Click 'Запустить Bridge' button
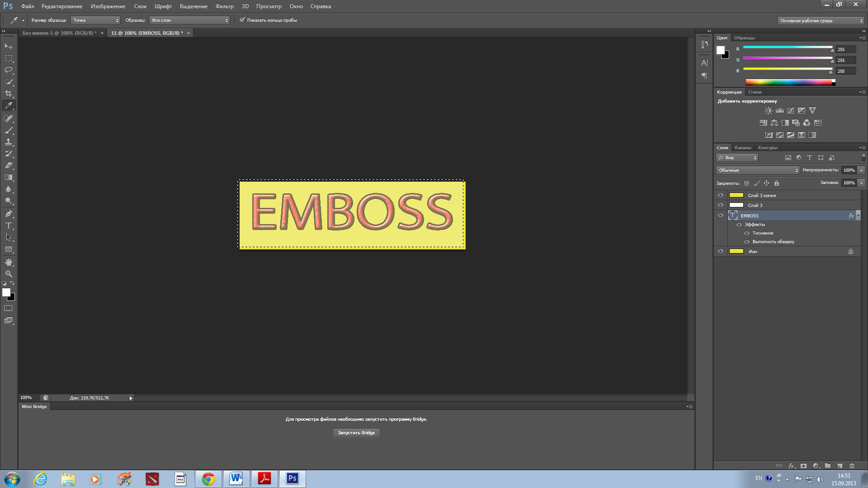 pyautogui.click(x=356, y=433)
